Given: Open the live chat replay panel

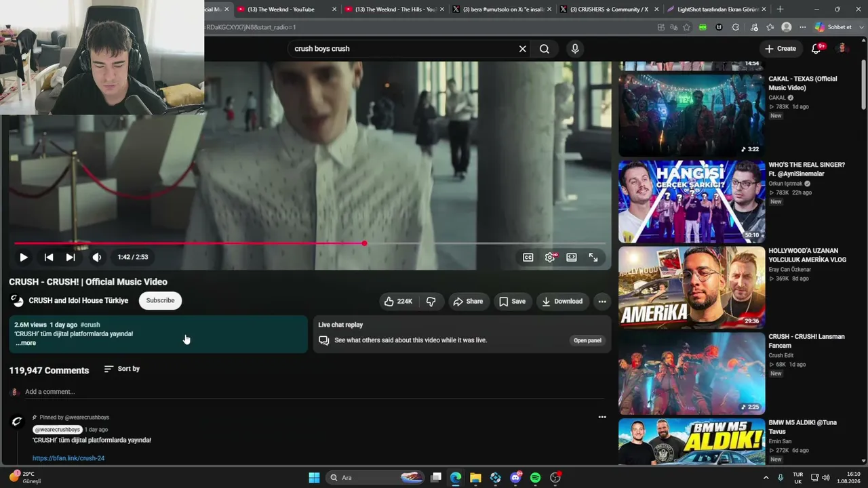Looking at the screenshot, I should pyautogui.click(x=587, y=340).
